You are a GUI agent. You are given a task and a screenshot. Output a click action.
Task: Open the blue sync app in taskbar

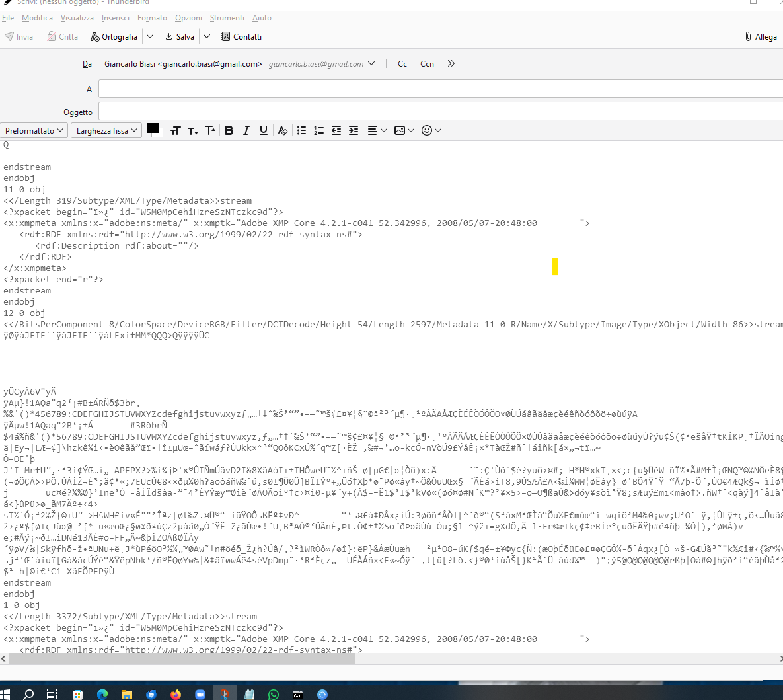[322, 695]
